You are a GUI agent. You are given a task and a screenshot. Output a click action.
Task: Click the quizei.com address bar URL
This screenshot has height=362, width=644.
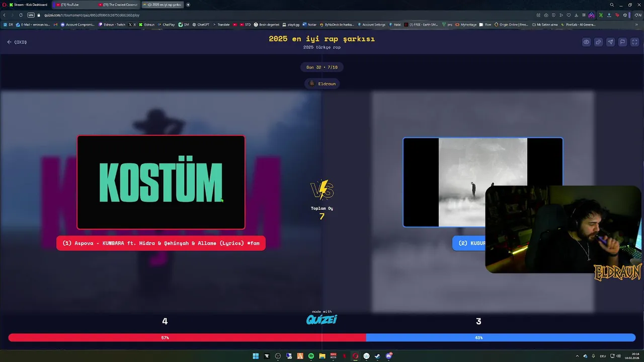[x=92, y=15]
